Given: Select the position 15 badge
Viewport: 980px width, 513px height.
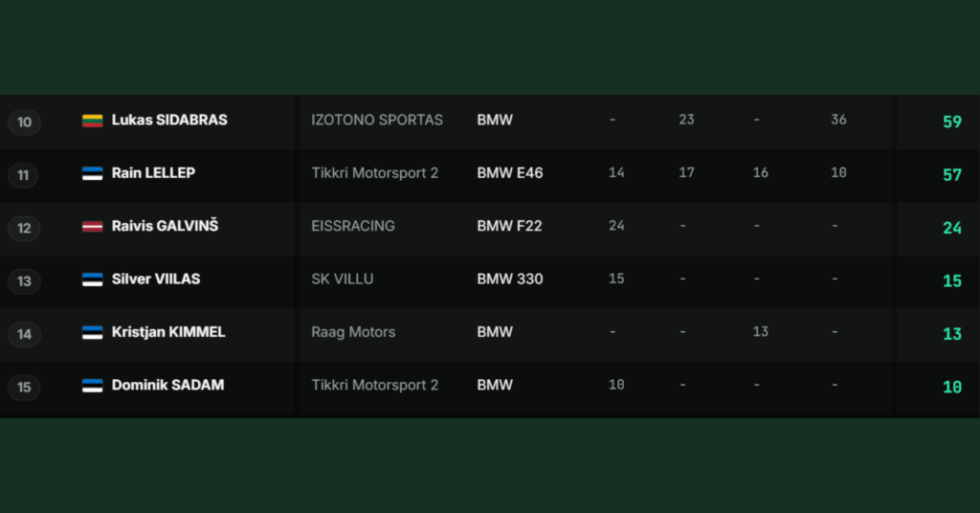Looking at the screenshot, I should pos(24,388).
